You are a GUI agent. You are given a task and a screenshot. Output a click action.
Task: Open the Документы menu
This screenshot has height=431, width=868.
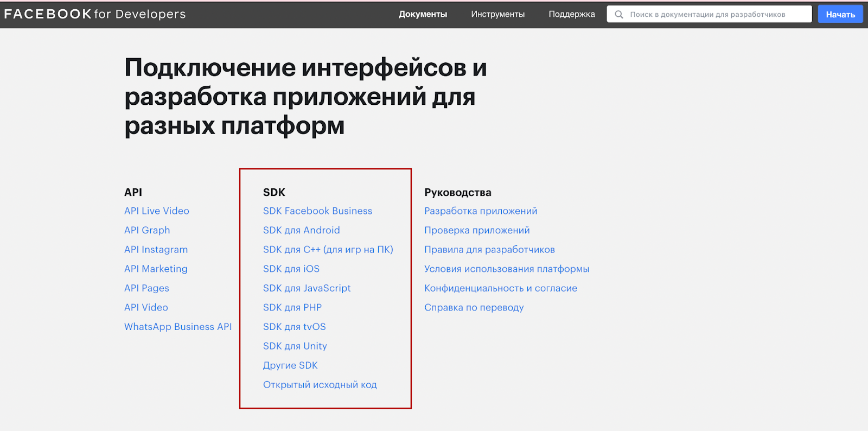[423, 14]
